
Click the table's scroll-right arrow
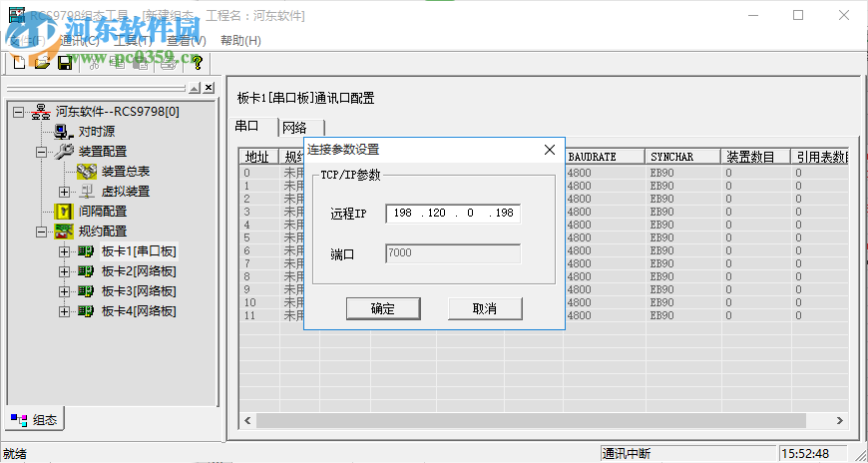(x=840, y=420)
